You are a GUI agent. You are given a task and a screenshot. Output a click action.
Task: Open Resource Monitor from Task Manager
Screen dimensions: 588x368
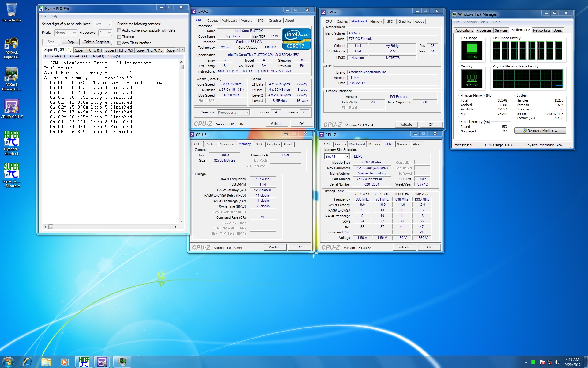pos(540,131)
